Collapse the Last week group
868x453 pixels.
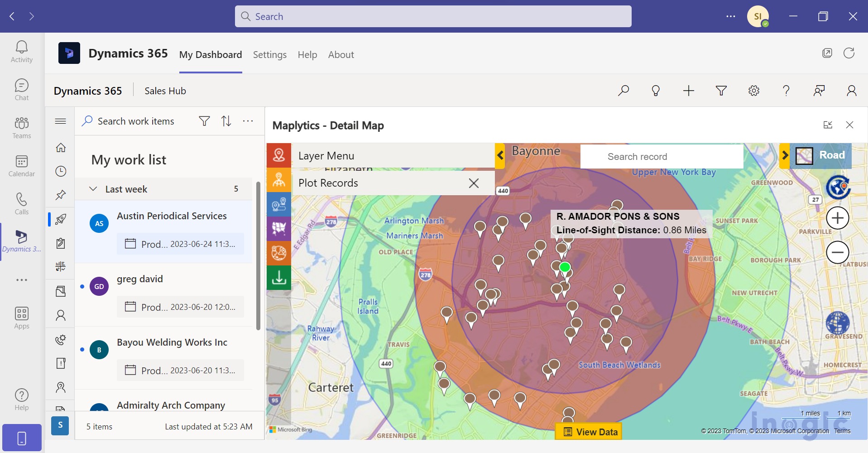pyautogui.click(x=93, y=189)
